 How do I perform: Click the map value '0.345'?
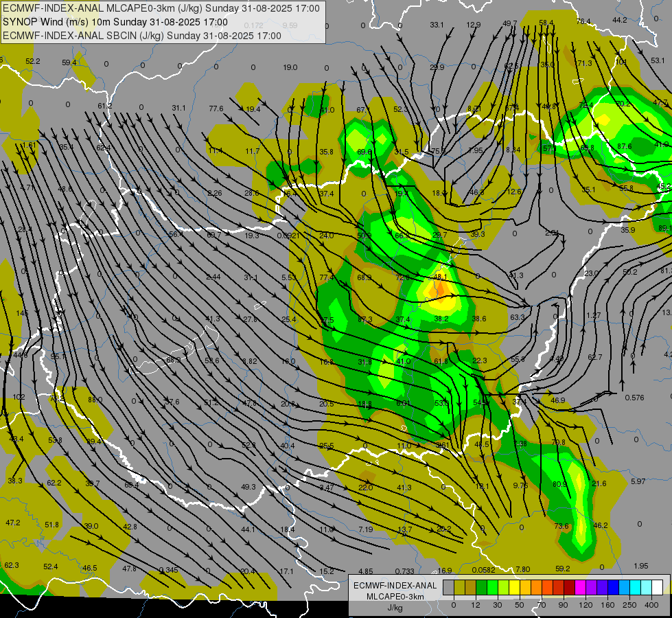tap(168, 571)
